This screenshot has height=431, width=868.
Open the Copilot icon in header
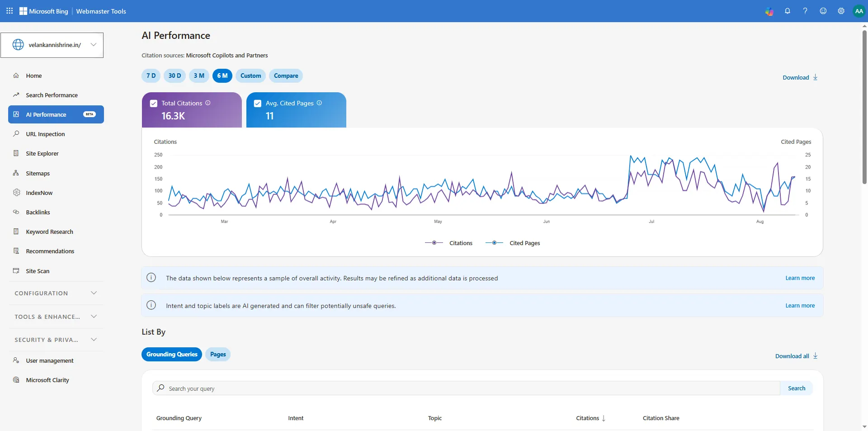[x=769, y=11]
